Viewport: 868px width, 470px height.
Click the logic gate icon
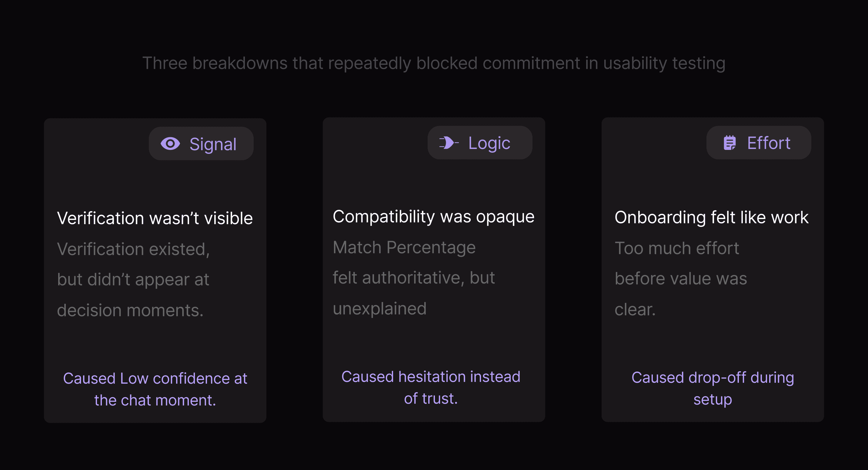[x=449, y=143]
